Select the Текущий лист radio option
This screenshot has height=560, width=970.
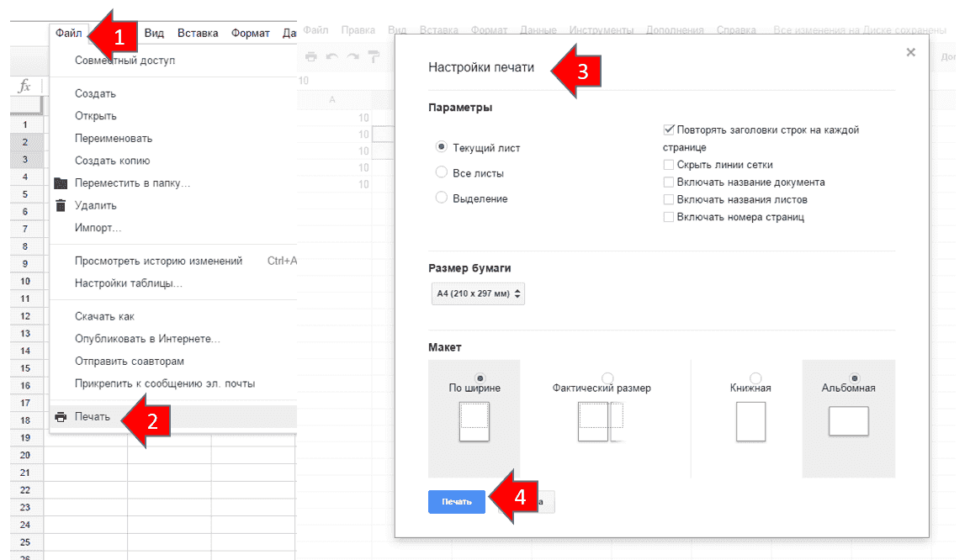(x=442, y=146)
